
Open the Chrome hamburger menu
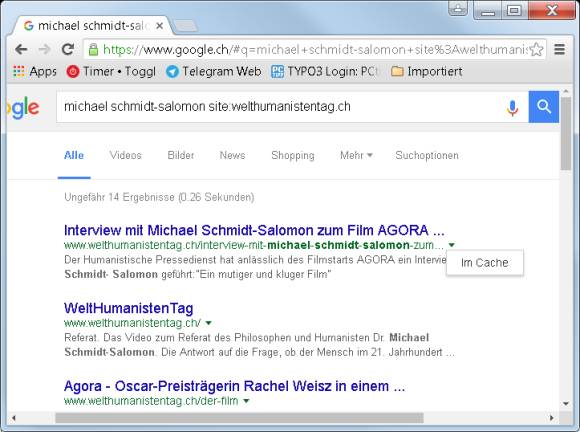(559, 49)
